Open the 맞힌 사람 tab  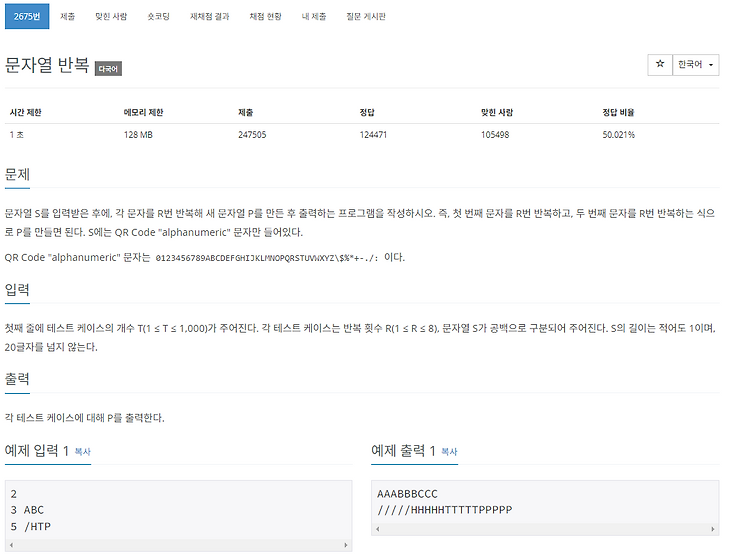(x=111, y=16)
